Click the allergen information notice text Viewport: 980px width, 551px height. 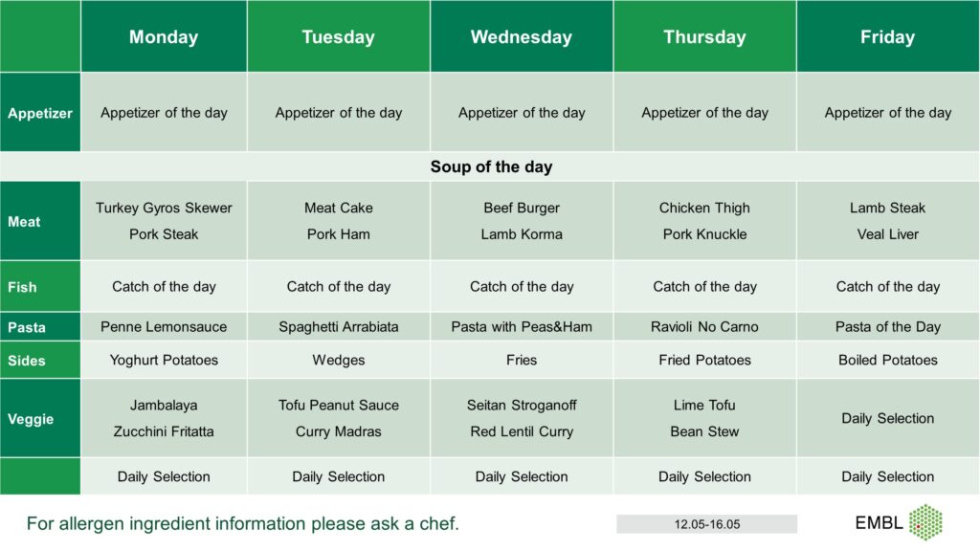[x=242, y=523]
